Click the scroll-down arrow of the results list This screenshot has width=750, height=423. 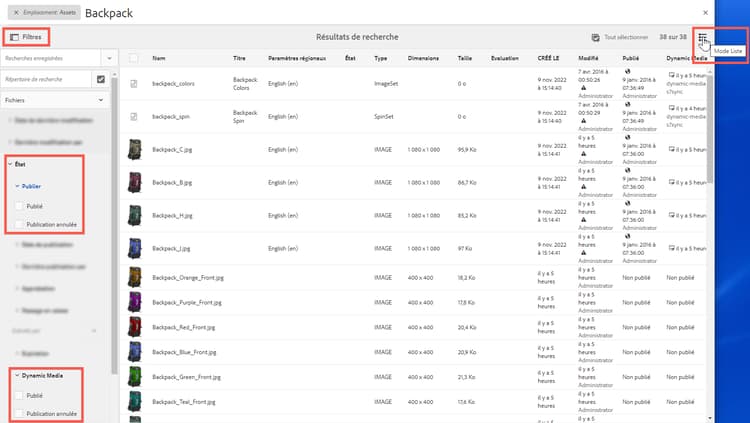pyautogui.click(x=710, y=418)
